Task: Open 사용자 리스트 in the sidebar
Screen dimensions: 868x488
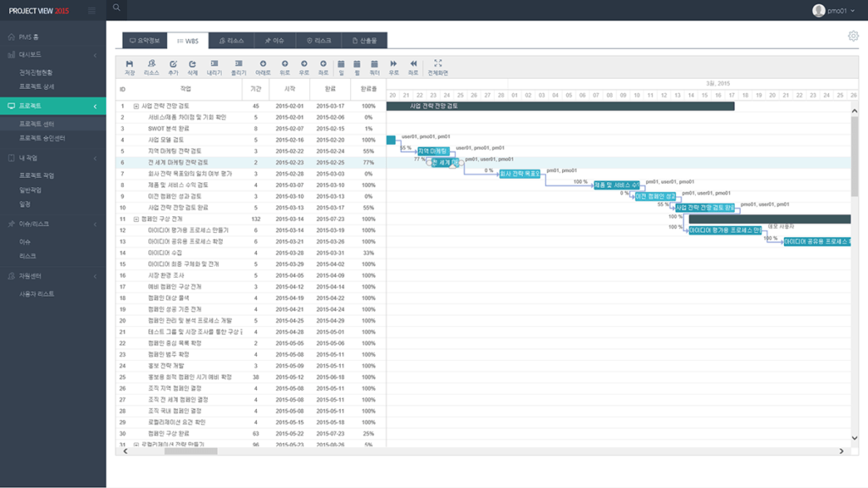Action: pyautogui.click(x=36, y=293)
